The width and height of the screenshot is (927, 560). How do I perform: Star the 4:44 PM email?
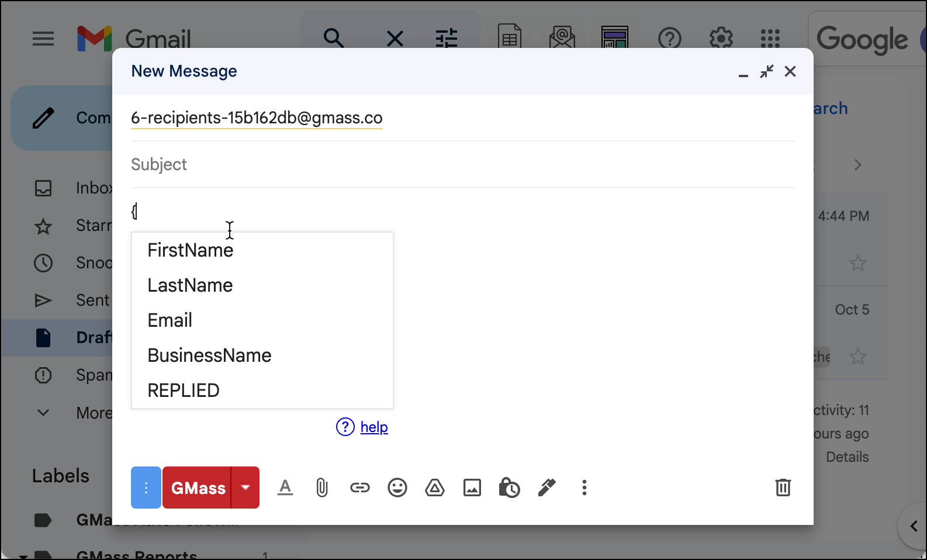pos(857,263)
